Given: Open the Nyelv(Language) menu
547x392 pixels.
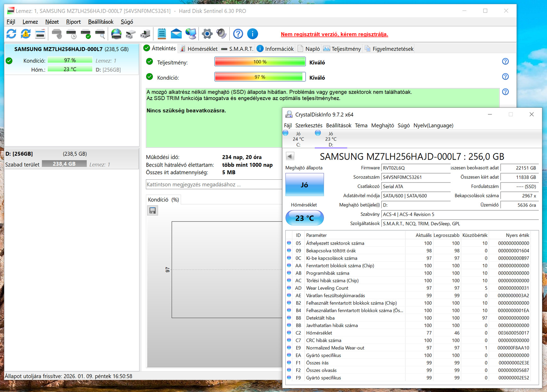Looking at the screenshot, I should click(x=433, y=126).
